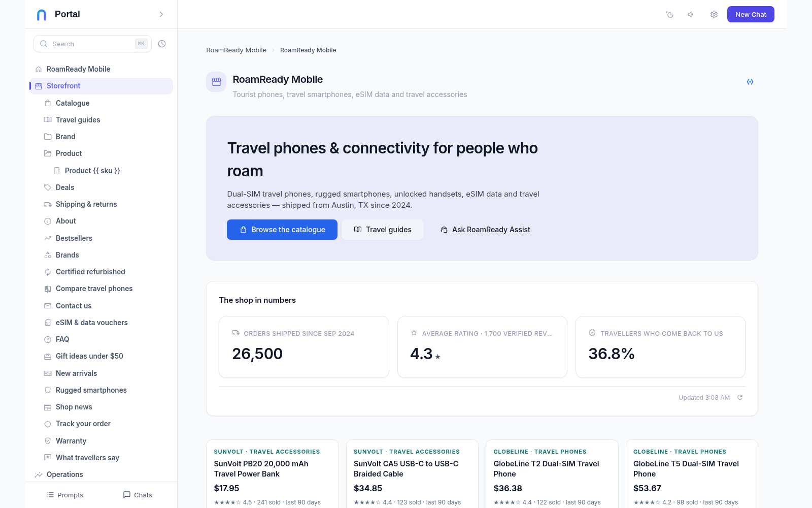This screenshot has width=812, height=508.
Task: Switch to the Chats tab
Action: 138,495
